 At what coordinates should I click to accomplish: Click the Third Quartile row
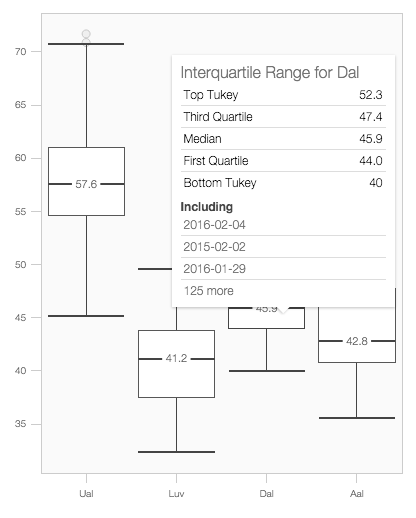[283, 117]
